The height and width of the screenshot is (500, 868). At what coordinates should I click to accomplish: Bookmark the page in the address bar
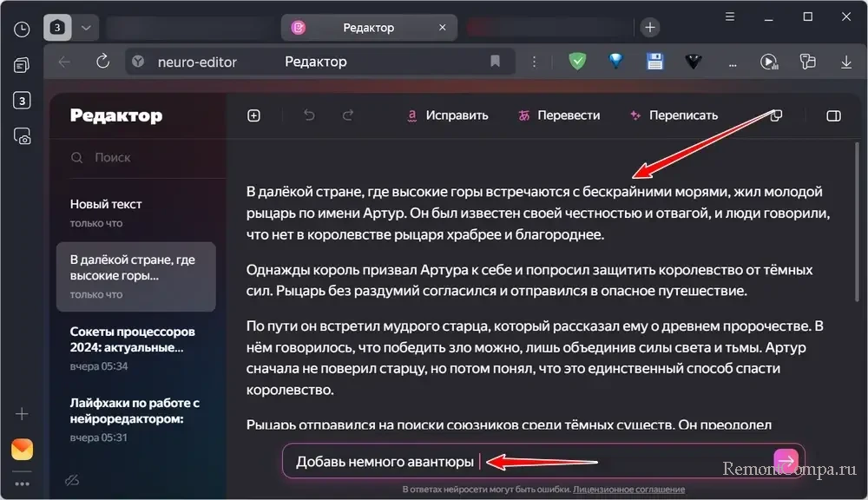[x=495, y=62]
